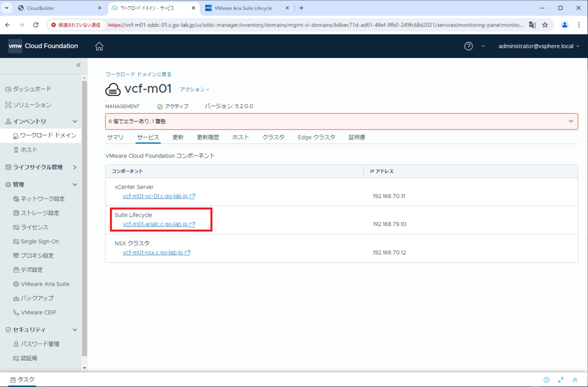Open the help question mark icon
The height and width of the screenshot is (387, 588).
468,46
